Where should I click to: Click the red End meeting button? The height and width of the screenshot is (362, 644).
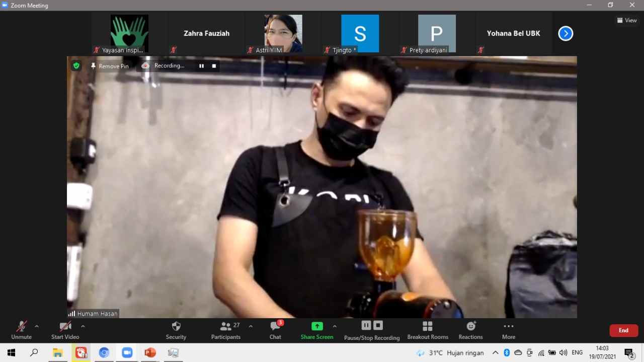623,330
